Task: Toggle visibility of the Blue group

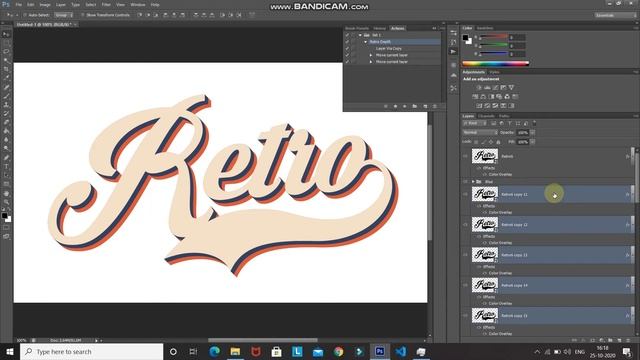Action: coord(465,182)
